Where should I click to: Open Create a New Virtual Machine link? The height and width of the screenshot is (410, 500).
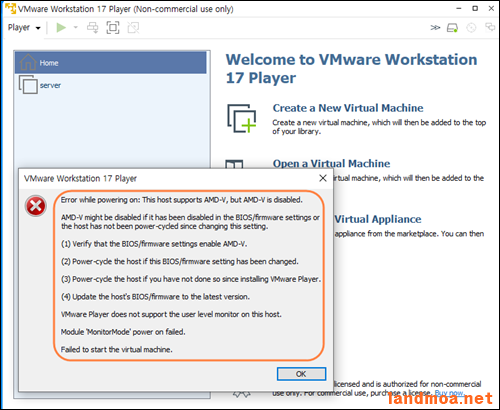point(348,108)
